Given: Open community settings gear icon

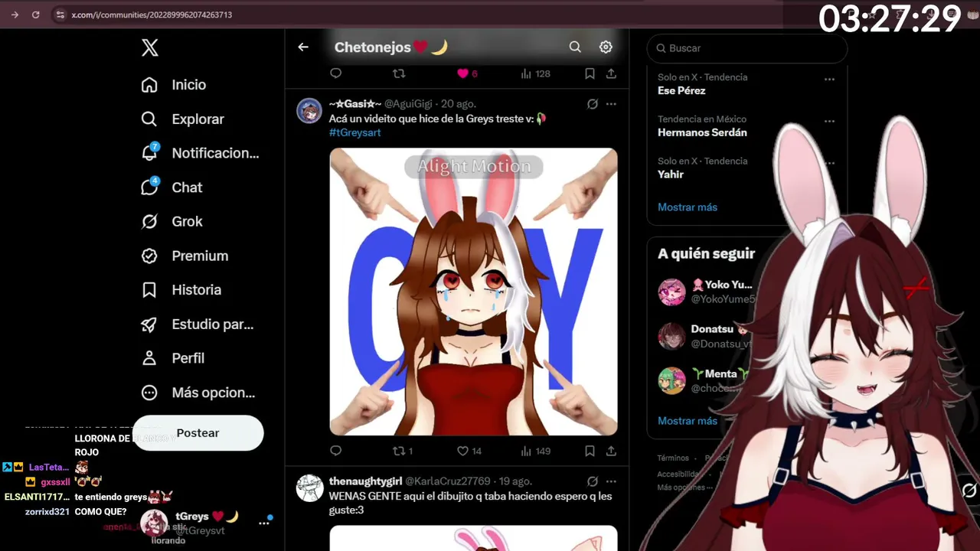Looking at the screenshot, I should [x=606, y=47].
